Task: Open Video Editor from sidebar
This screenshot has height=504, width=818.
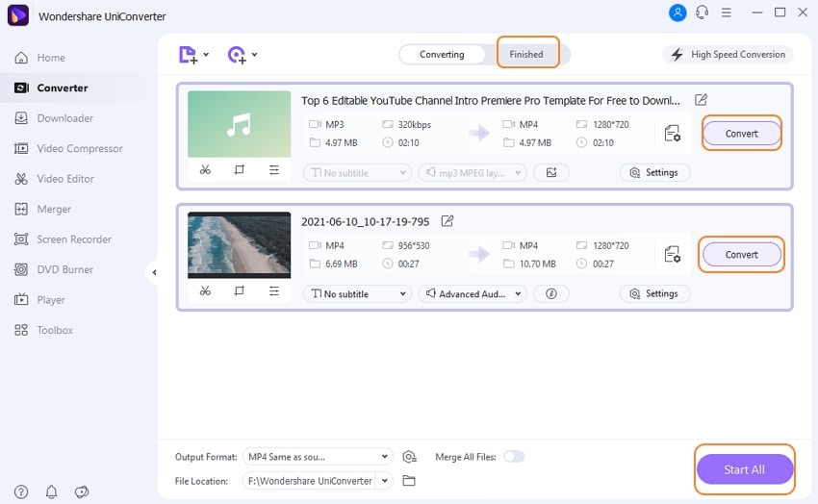Action: (54, 178)
